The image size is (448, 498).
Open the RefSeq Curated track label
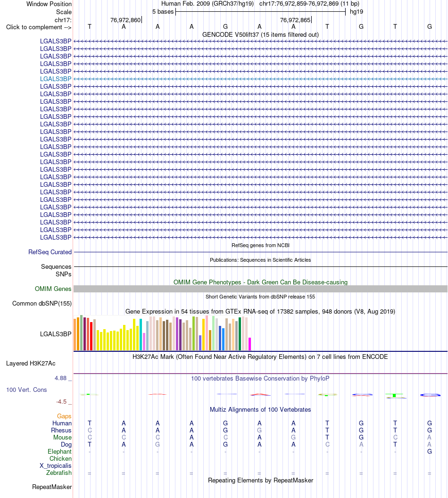(50, 252)
